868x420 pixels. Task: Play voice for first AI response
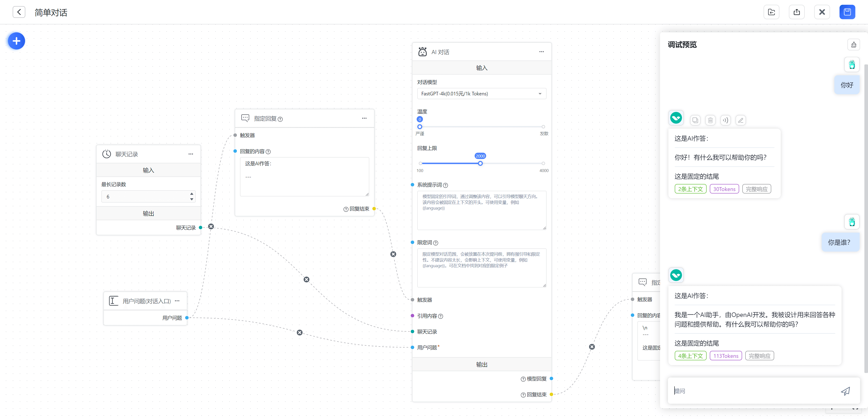[x=725, y=120]
